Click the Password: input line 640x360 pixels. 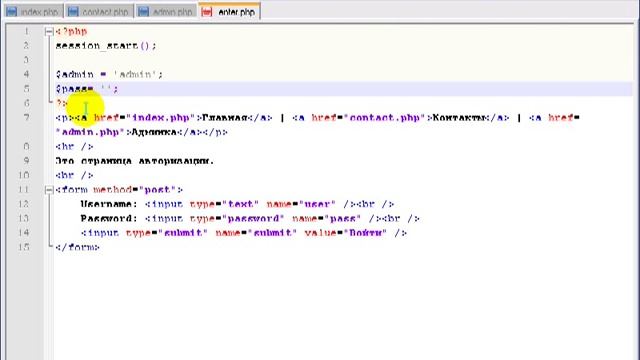pos(250,218)
